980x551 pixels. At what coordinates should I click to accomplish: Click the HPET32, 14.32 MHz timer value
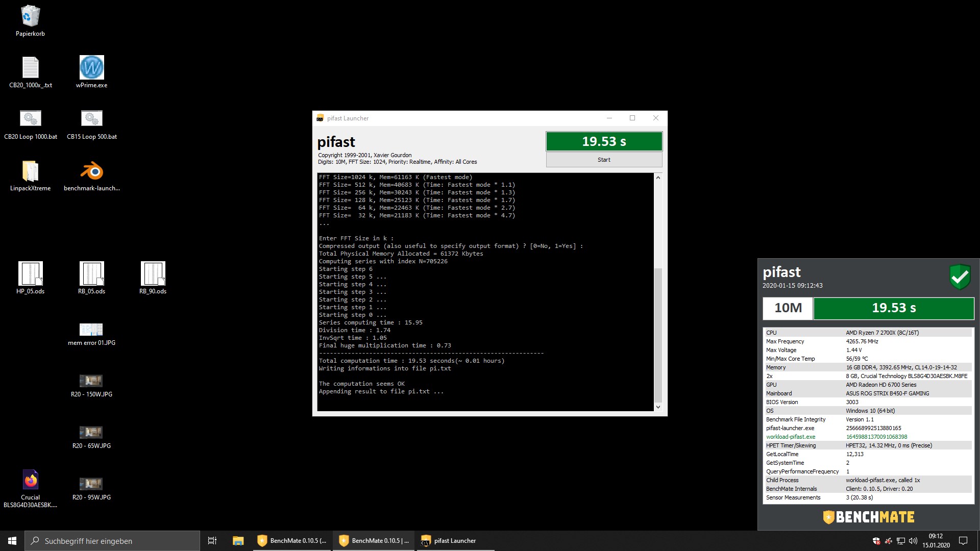coord(889,445)
